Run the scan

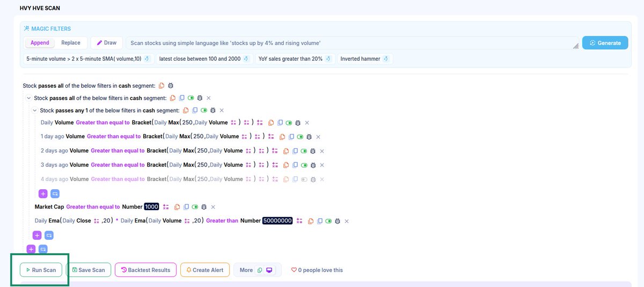[41, 270]
